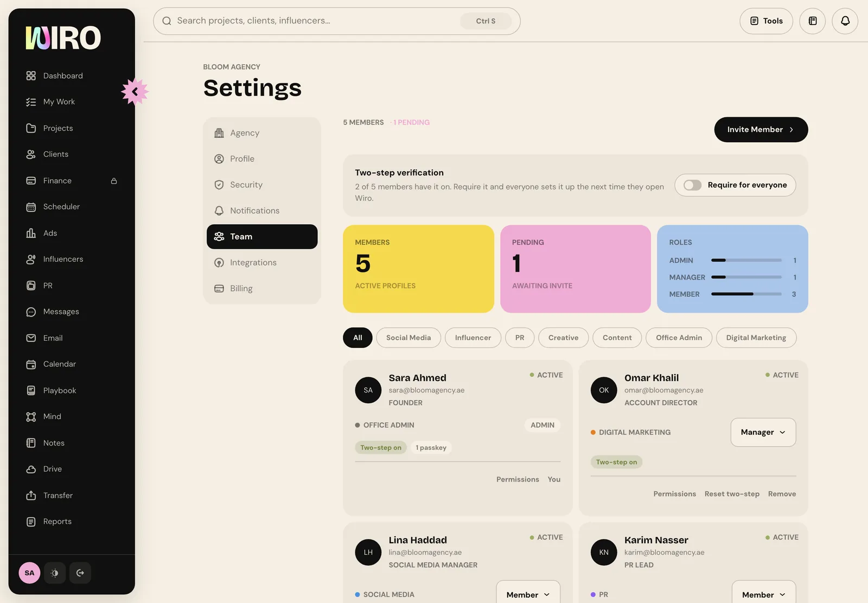Viewport: 868px width, 603px height.
Task: Remove Omar Khalil from the team
Action: pyautogui.click(x=782, y=494)
